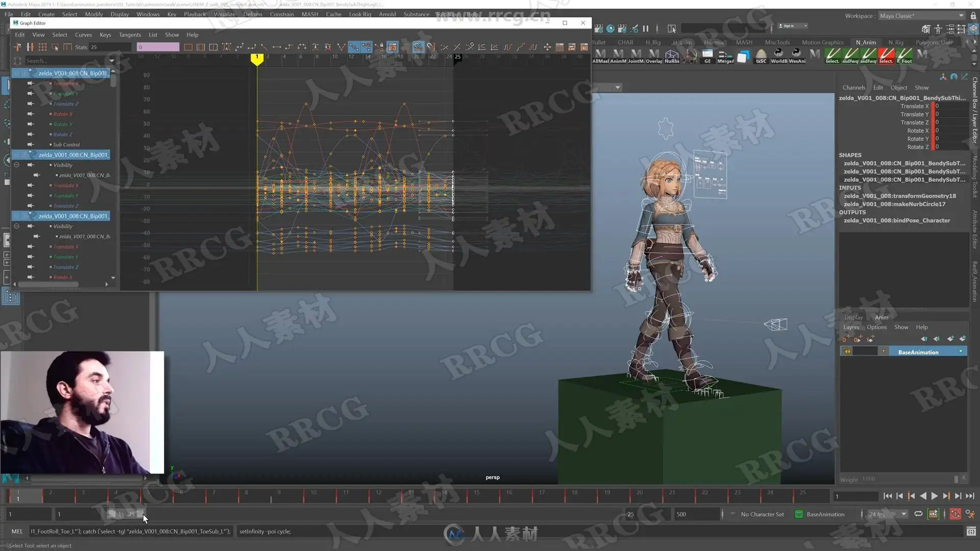Viewport: 980px width, 551px height.
Task: Click the Auto tangents icon
Action: (x=226, y=47)
